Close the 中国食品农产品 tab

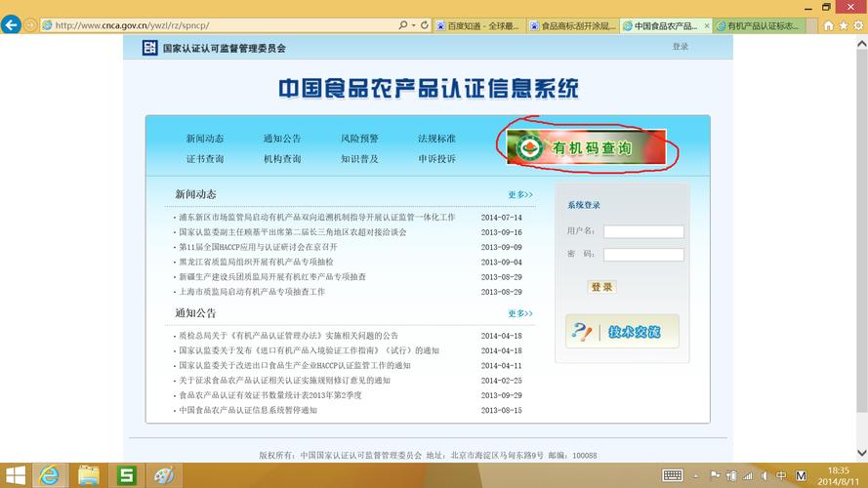coord(706,26)
